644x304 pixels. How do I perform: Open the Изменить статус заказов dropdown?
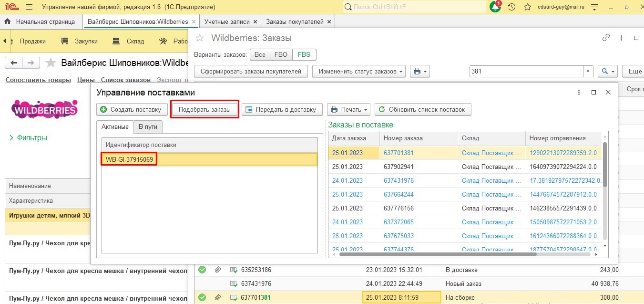tap(359, 71)
